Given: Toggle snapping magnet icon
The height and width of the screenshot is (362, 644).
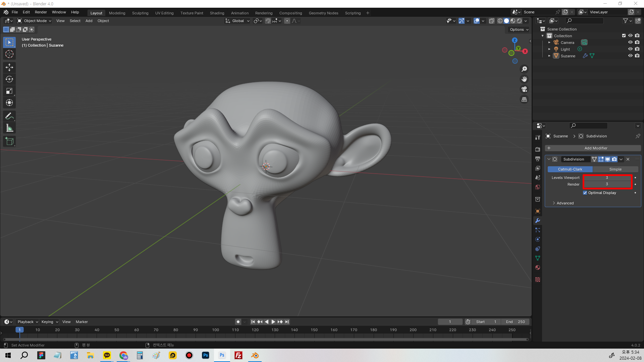Looking at the screenshot, I should [x=268, y=21].
